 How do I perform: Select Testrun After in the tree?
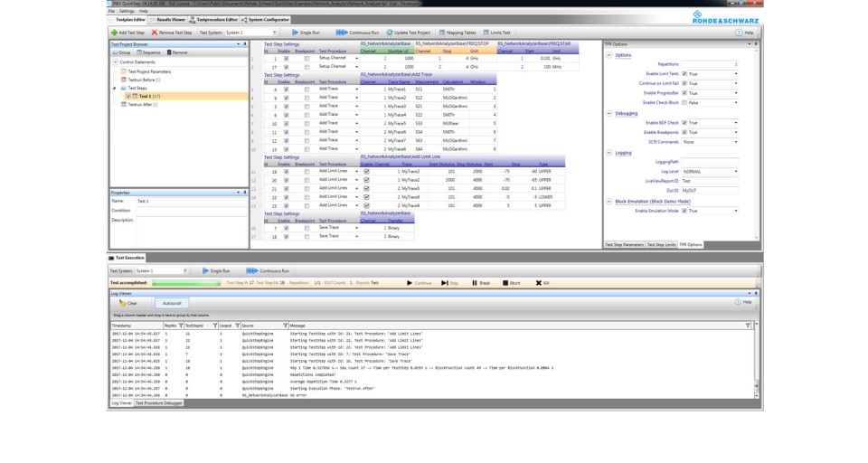click(x=142, y=105)
